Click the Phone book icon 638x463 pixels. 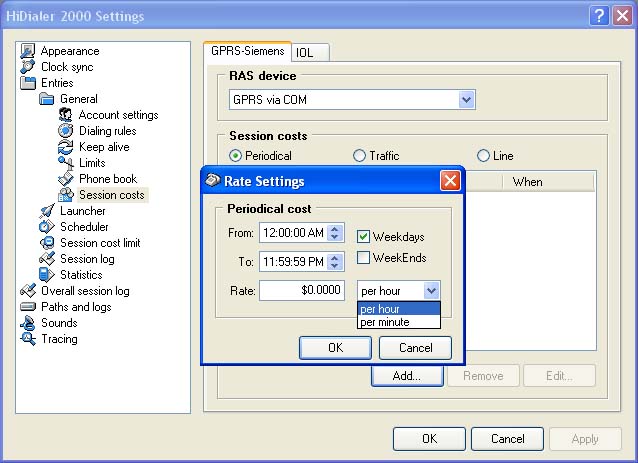click(66, 179)
